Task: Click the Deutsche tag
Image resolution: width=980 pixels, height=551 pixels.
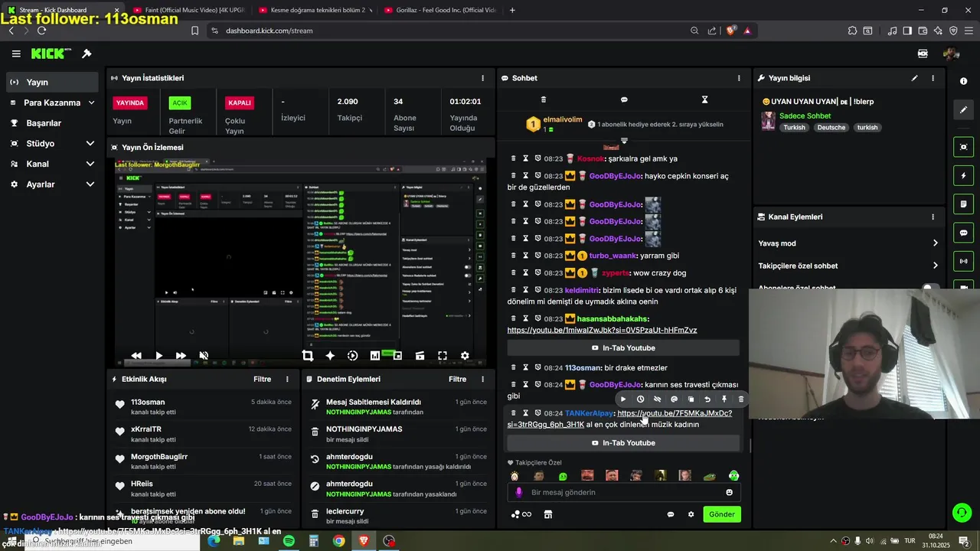Action: 831,128
